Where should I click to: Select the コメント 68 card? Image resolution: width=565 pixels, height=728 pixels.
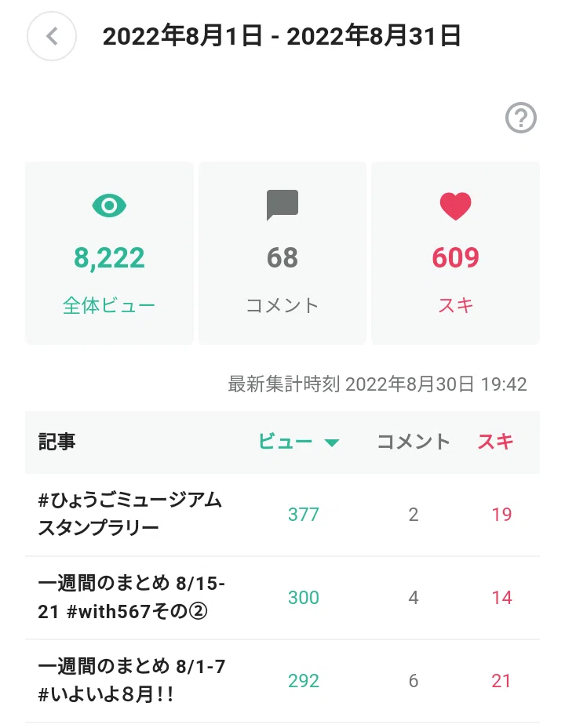282,253
